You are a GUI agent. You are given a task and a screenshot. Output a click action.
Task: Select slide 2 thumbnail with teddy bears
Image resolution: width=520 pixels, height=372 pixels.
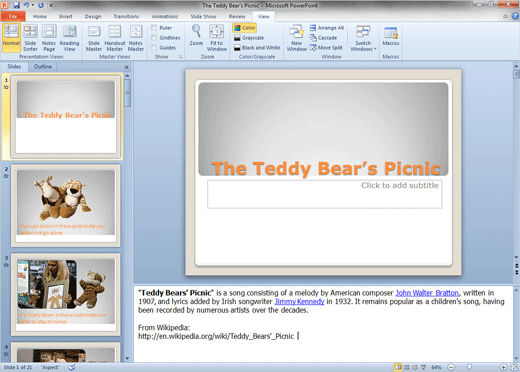[66, 206]
